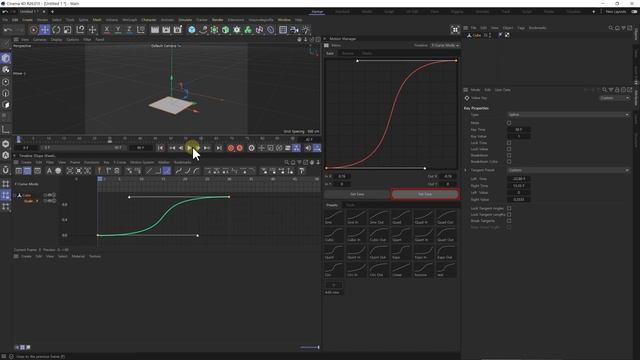
Task: Add a Cube primitive from toolbar
Action: click(192, 29)
